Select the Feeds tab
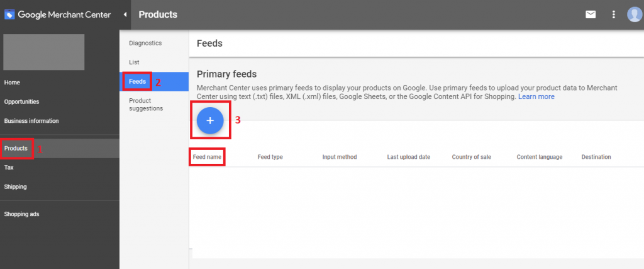The width and height of the screenshot is (644, 269). tap(154, 81)
